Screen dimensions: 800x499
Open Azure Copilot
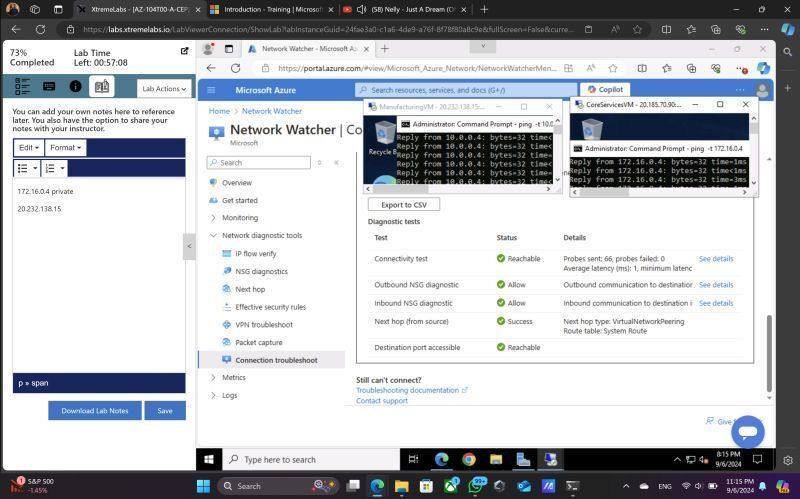[605, 89]
